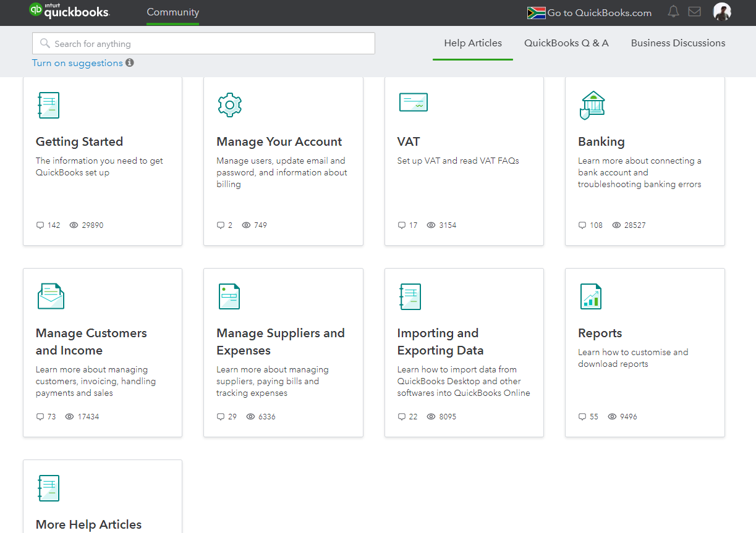Click the Manage Your Account gear icon
Image resolution: width=756 pixels, height=533 pixels.
click(229, 105)
